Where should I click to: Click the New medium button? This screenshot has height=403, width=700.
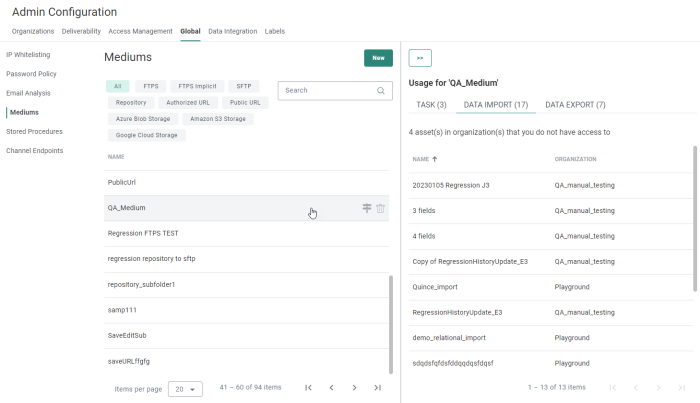[x=378, y=58]
